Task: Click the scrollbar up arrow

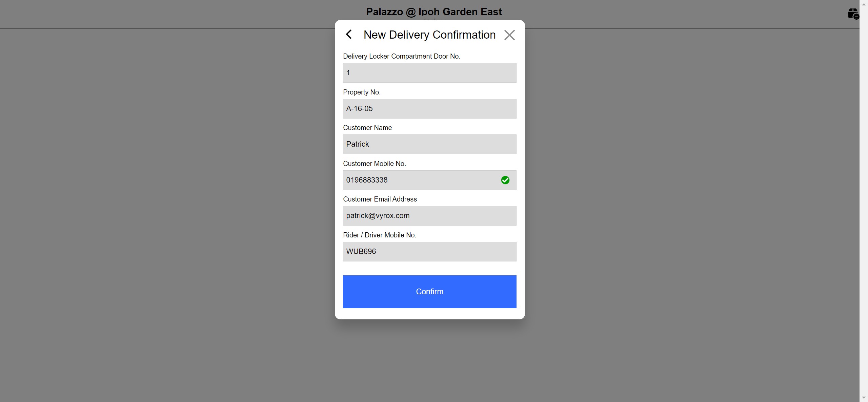Action: click(x=864, y=4)
